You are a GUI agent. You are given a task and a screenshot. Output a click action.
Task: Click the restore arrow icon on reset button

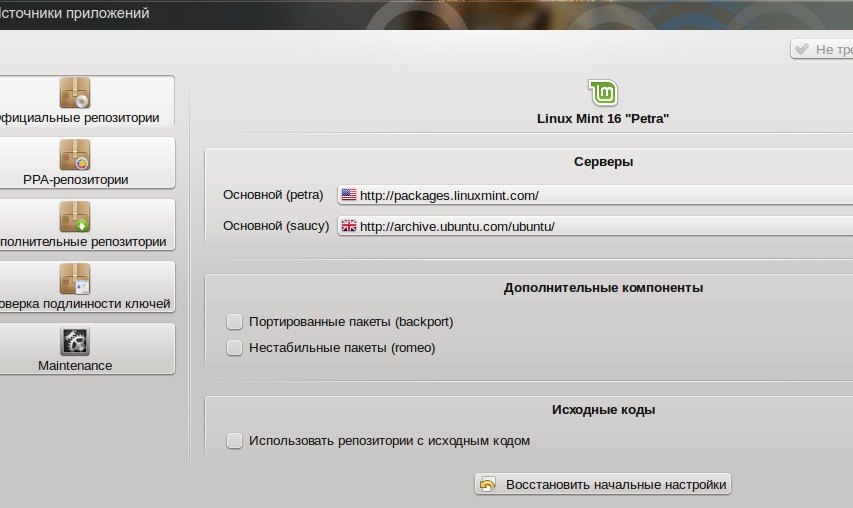pyautogui.click(x=488, y=484)
